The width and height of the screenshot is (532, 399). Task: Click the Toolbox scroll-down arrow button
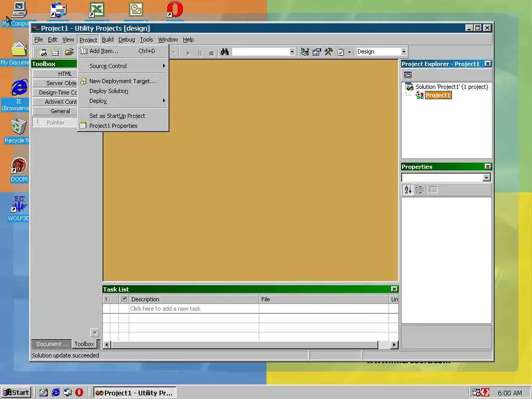[x=95, y=332]
